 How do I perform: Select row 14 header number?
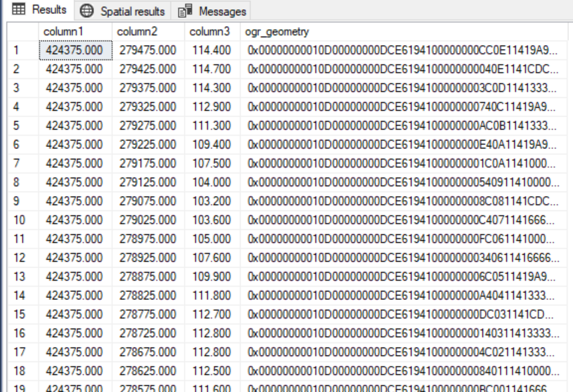click(x=23, y=295)
